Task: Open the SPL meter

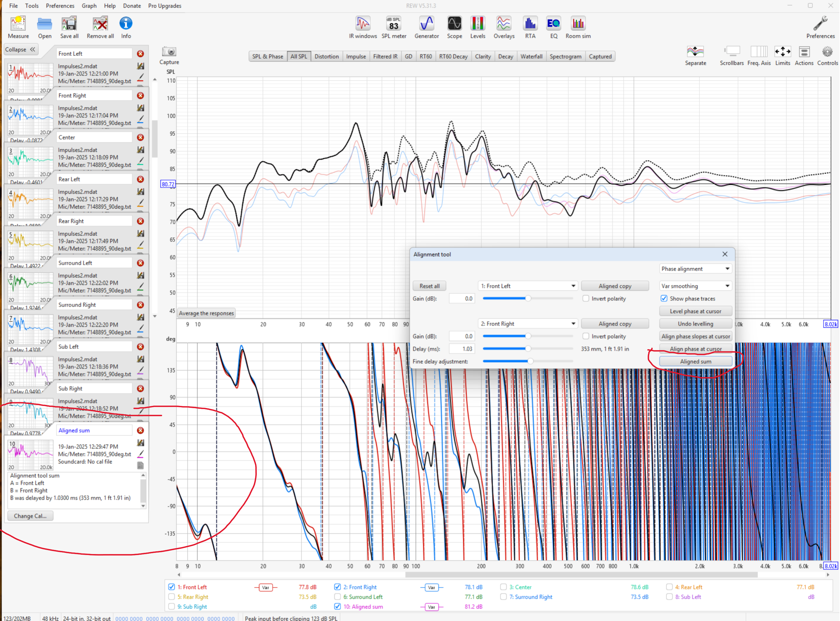Action: pyautogui.click(x=394, y=27)
